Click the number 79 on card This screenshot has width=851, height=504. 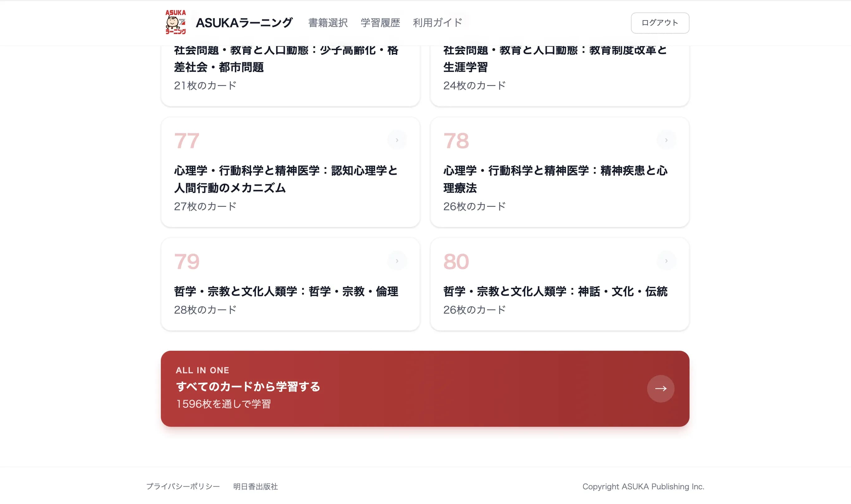pos(187,262)
